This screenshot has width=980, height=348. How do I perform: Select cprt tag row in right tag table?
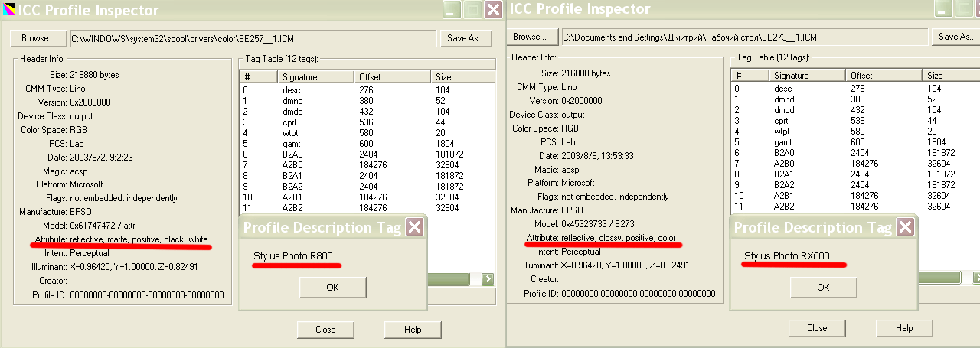point(856,120)
